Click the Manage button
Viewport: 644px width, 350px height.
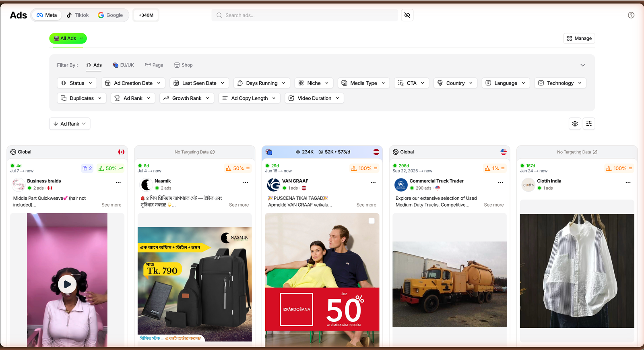tap(579, 38)
